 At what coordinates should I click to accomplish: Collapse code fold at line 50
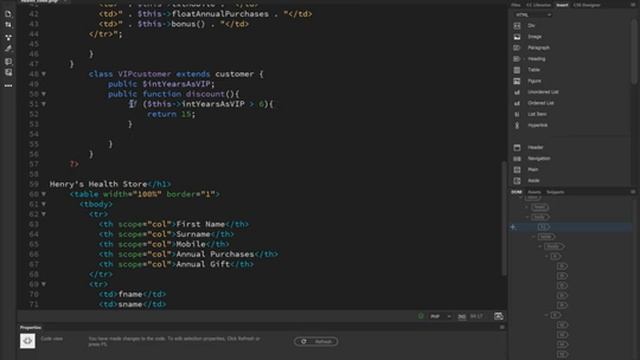click(x=44, y=94)
